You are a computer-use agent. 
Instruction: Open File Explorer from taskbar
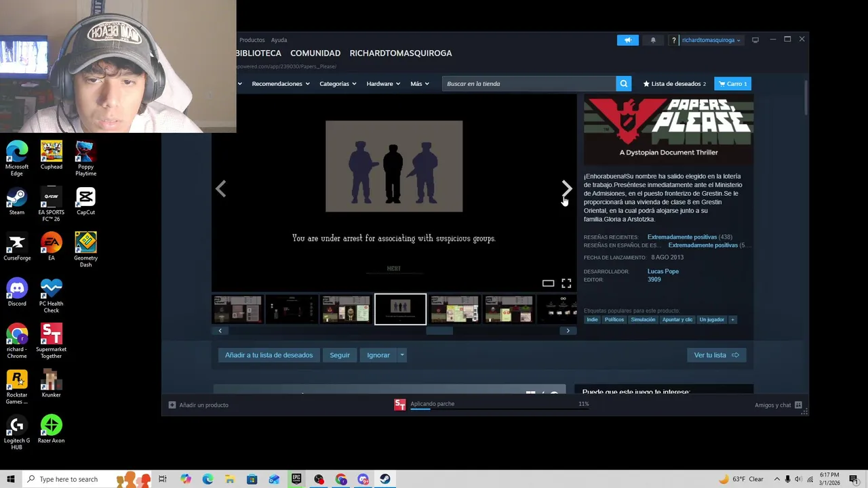[230, 479]
